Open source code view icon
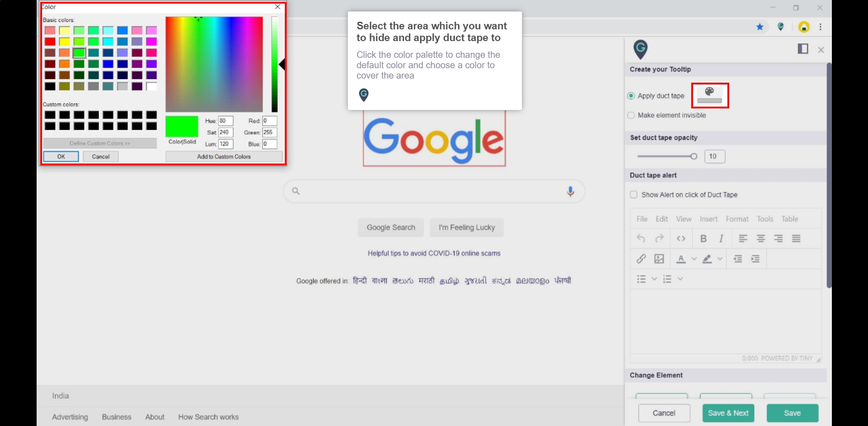 coord(681,239)
